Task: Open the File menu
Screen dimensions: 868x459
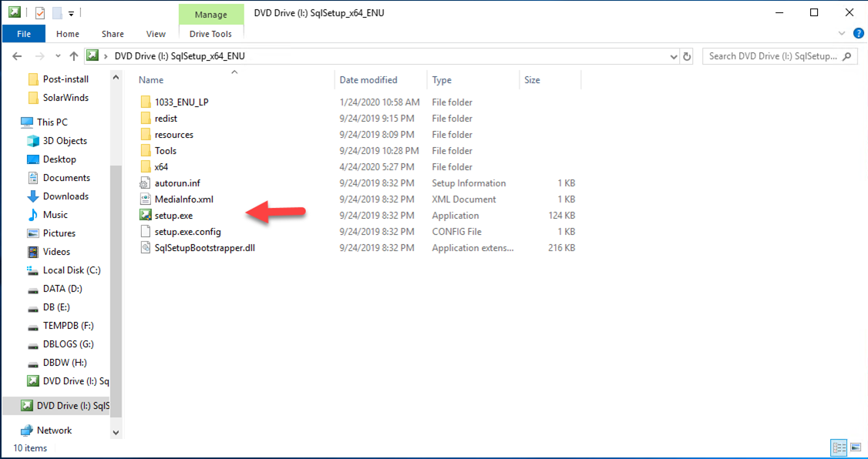Action: coord(24,34)
